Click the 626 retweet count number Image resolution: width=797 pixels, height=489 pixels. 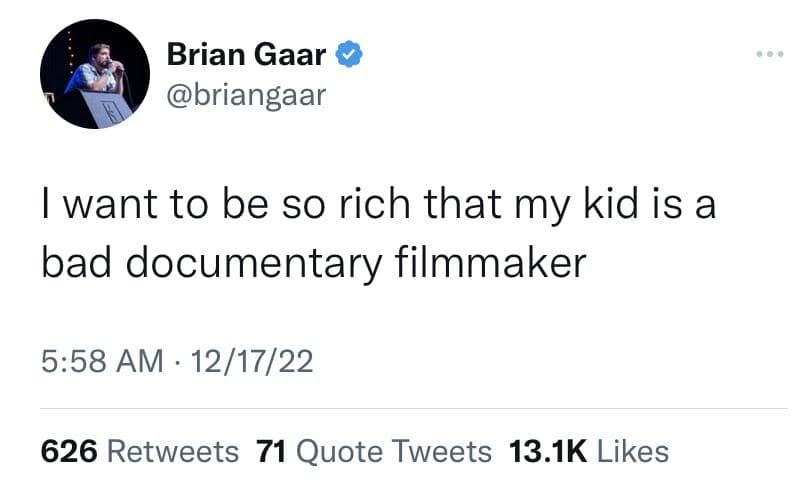68,451
